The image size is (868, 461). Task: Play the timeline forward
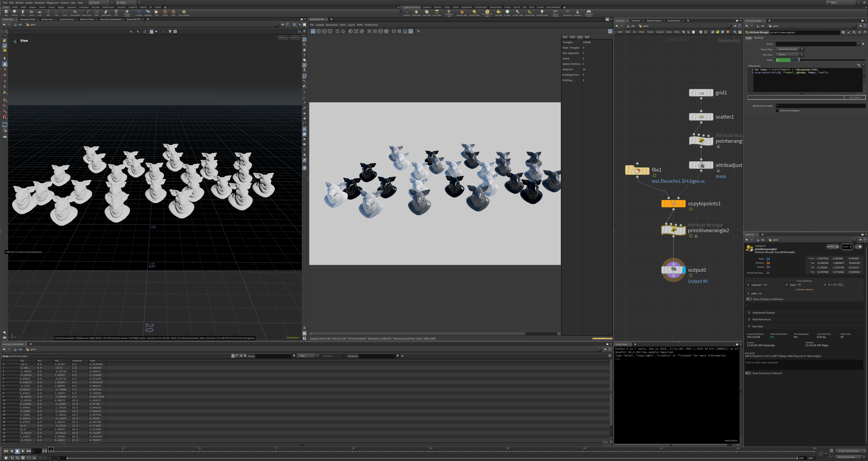23,451
